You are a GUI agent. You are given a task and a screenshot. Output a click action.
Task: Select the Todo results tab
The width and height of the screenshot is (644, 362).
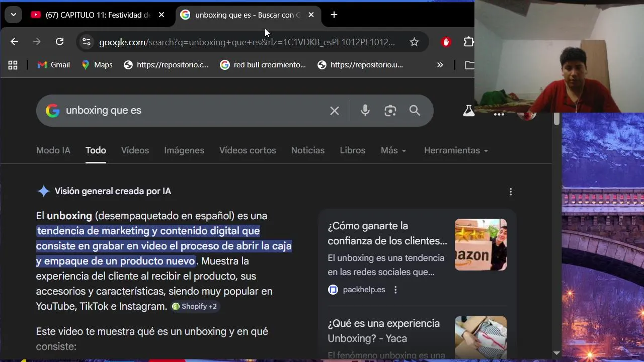click(x=96, y=150)
